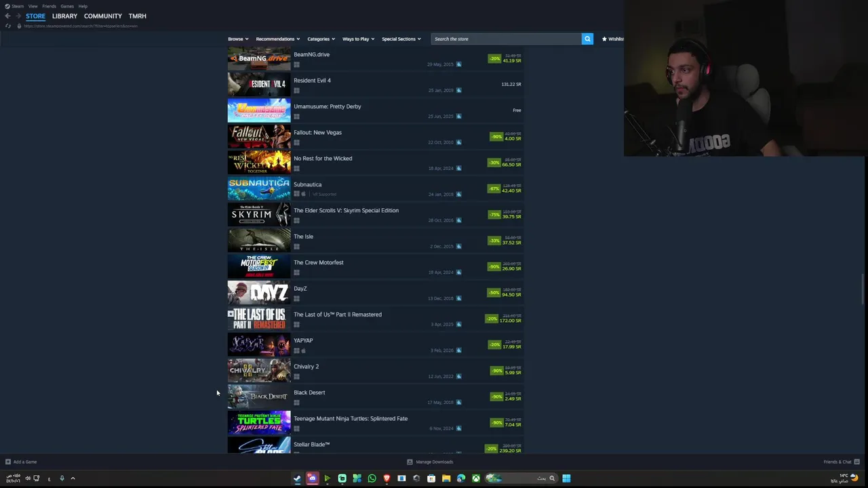The width and height of the screenshot is (868, 488).
Task: Open the Friends menu
Action: pyautogui.click(x=49, y=6)
